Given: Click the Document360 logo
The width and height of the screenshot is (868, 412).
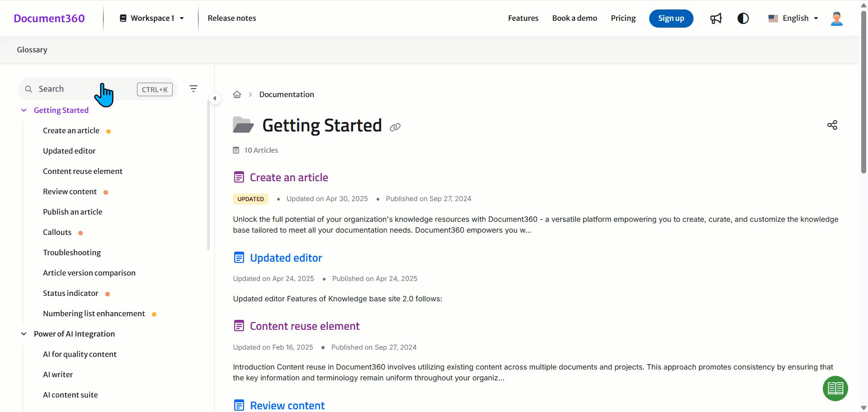Looking at the screenshot, I should 49,18.
